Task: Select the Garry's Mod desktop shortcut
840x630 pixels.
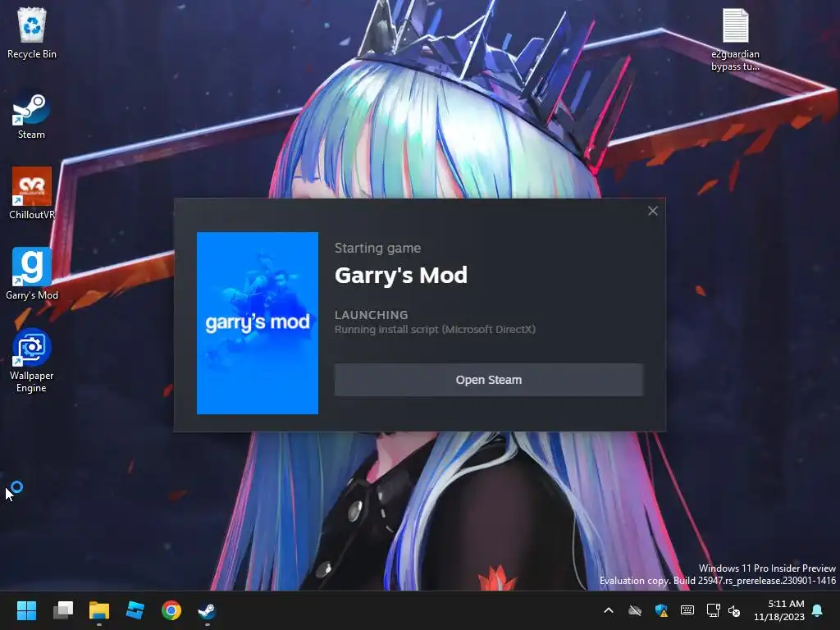Action: point(32,274)
